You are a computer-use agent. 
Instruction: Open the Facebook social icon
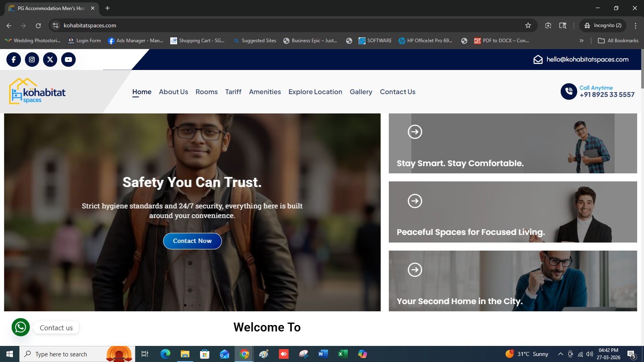coord(14,60)
